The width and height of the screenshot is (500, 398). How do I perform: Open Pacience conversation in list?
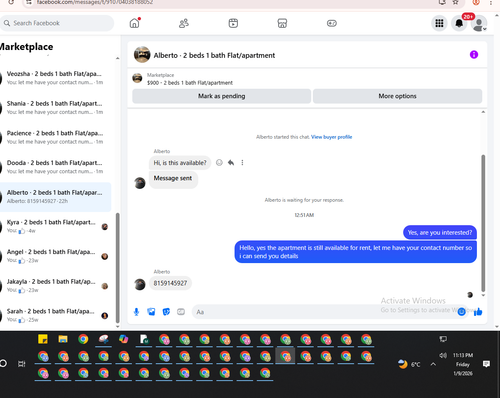coord(55,137)
